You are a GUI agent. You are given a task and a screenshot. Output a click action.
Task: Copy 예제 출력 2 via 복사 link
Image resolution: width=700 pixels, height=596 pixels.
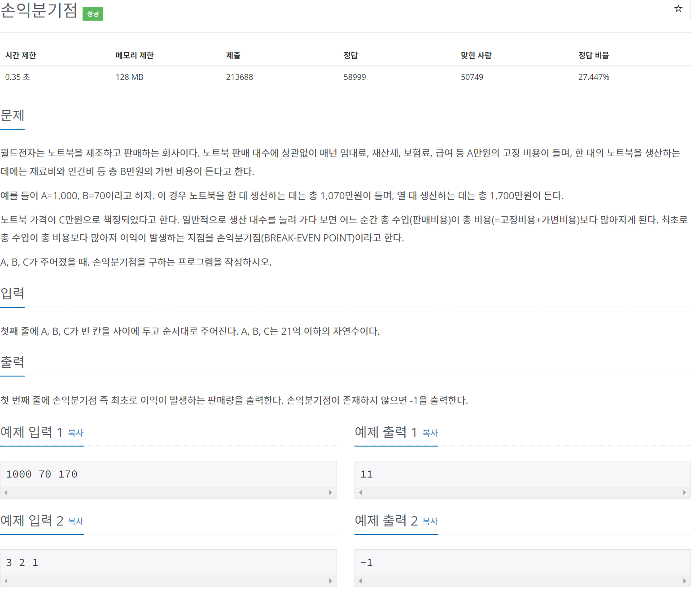point(430,521)
